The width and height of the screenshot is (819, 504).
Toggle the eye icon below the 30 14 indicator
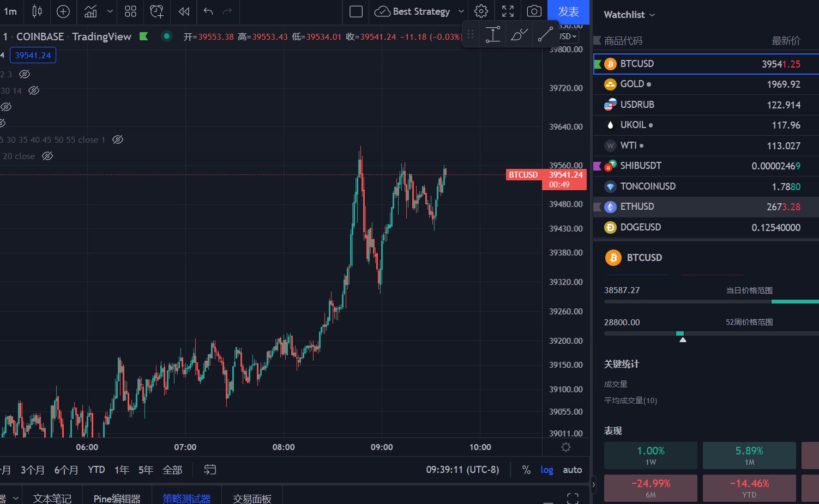tap(7, 107)
